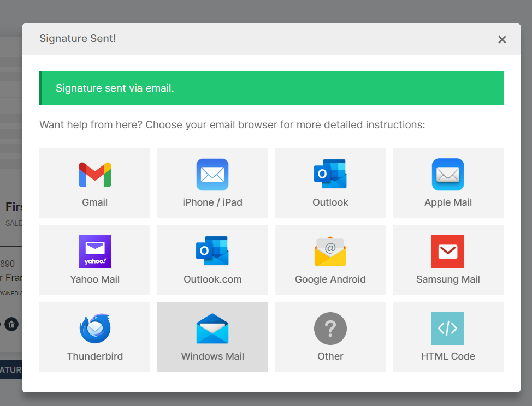Click the green 'Signature sent via email.' banner
The width and height of the screenshot is (532, 406).
click(271, 88)
